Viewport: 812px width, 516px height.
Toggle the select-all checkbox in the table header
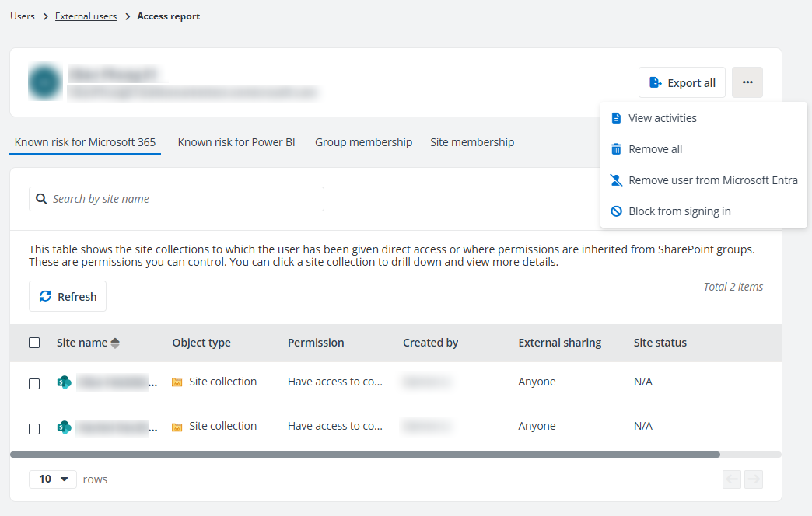34,342
